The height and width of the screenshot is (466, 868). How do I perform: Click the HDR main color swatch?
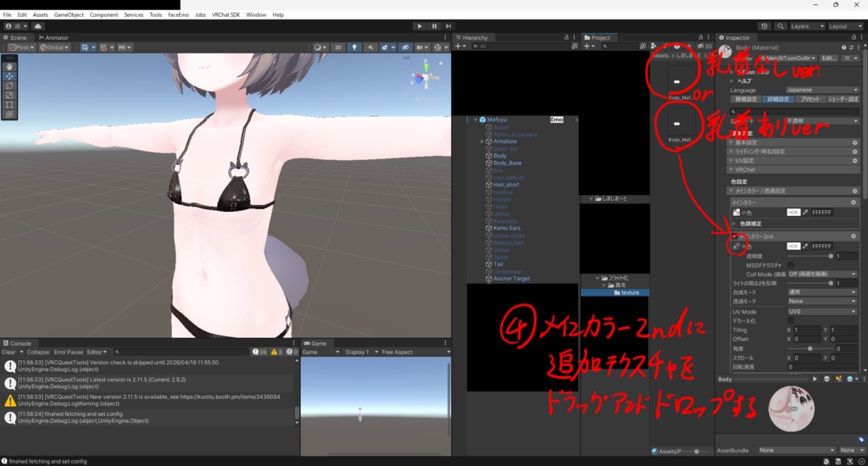(793, 213)
